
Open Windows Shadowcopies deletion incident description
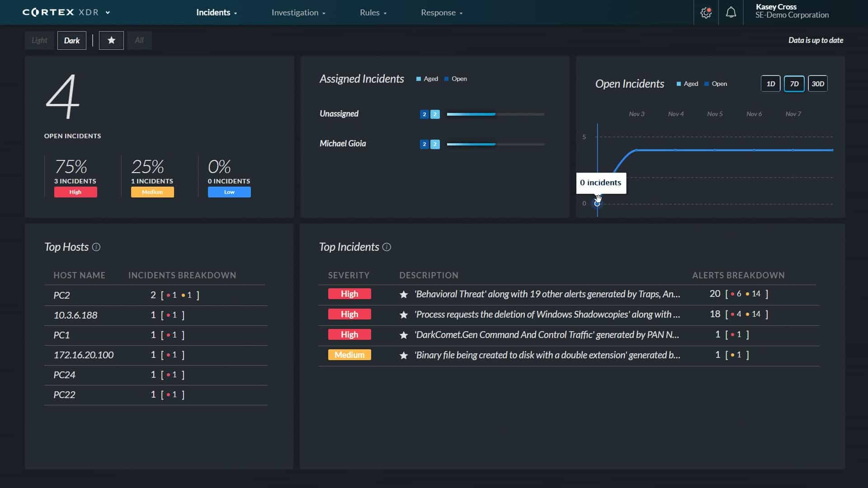tap(547, 314)
